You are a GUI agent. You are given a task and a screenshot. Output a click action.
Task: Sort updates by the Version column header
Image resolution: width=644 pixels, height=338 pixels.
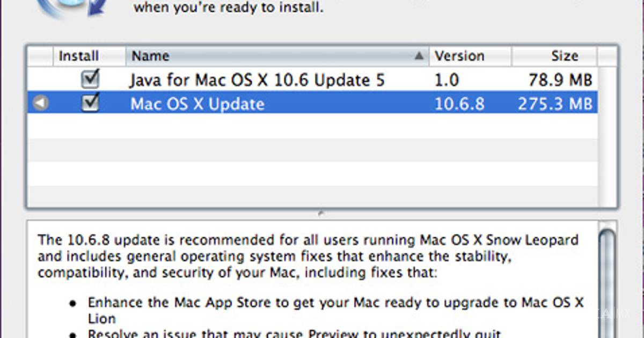pos(459,56)
